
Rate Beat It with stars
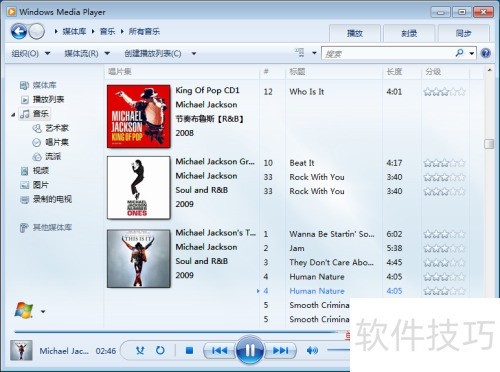click(444, 163)
